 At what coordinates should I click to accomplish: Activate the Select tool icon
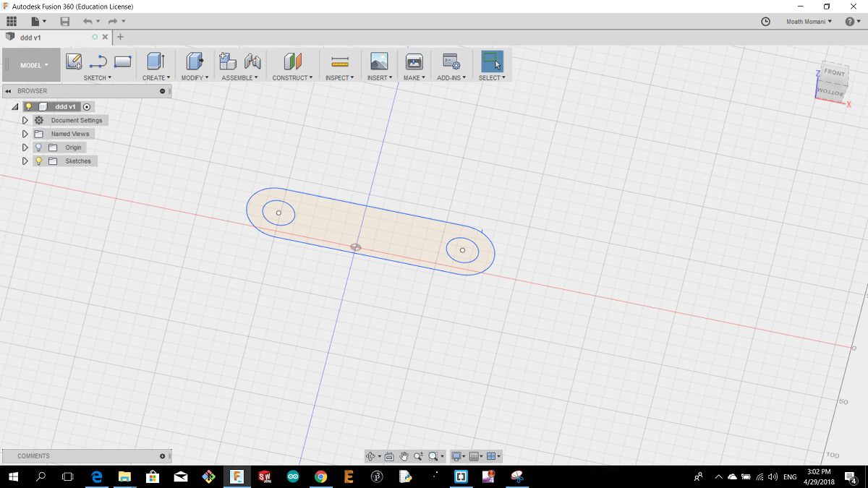[492, 61]
